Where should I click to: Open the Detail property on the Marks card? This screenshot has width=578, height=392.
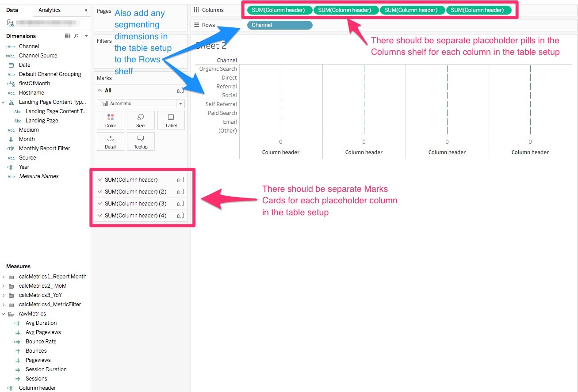[x=110, y=141]
